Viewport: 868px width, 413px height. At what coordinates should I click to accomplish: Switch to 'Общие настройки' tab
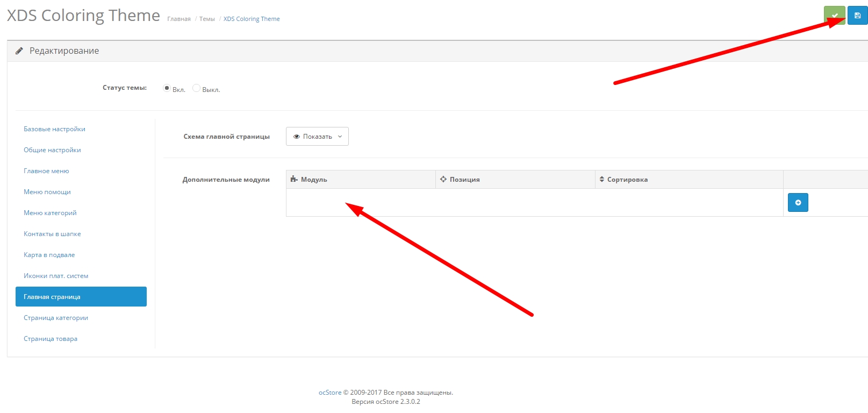tap(52, 150)
